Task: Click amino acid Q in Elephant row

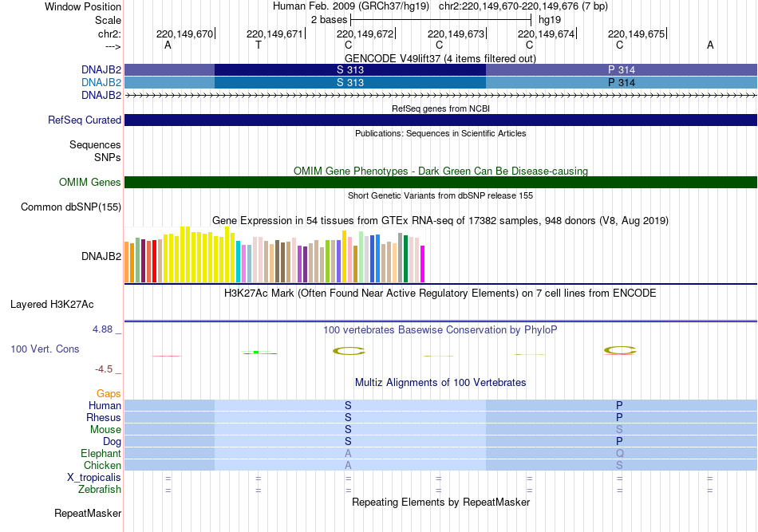Action: coord(620,453)
